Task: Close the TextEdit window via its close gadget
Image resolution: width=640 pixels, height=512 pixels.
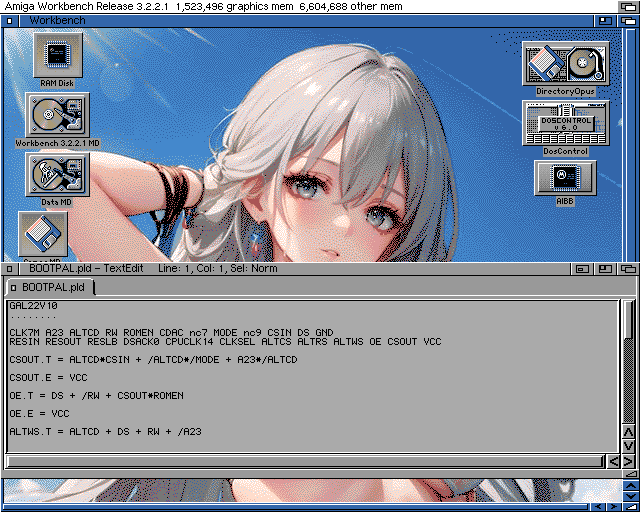Action: click(10, 269)
